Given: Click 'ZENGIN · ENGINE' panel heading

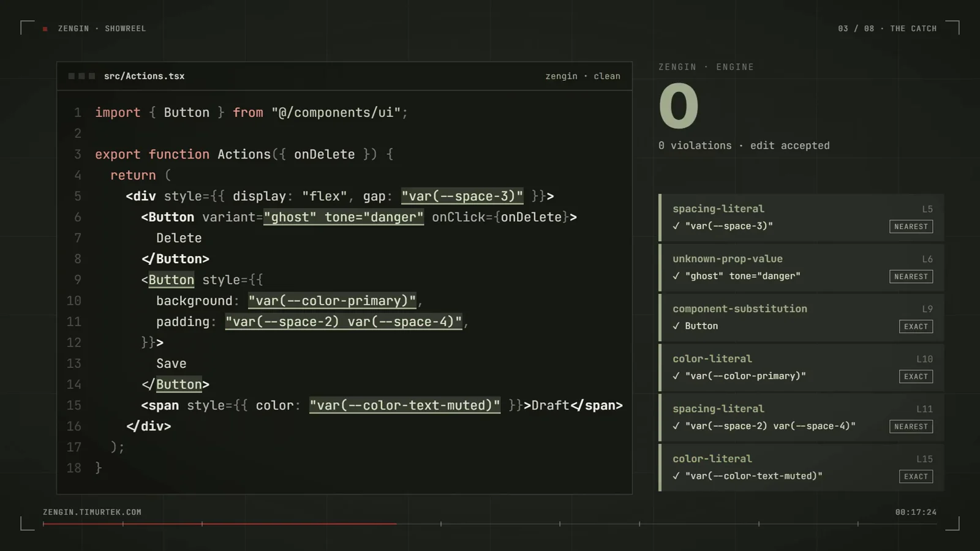Looking at the screenshot, I should point(706,67).
